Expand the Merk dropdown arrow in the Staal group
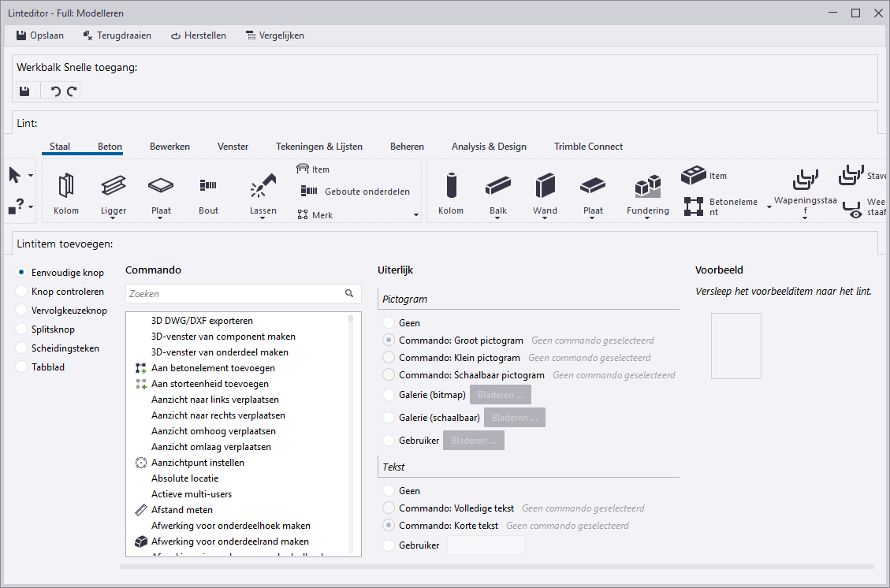Viewport: 890px width, 588px height. [416, 215]
